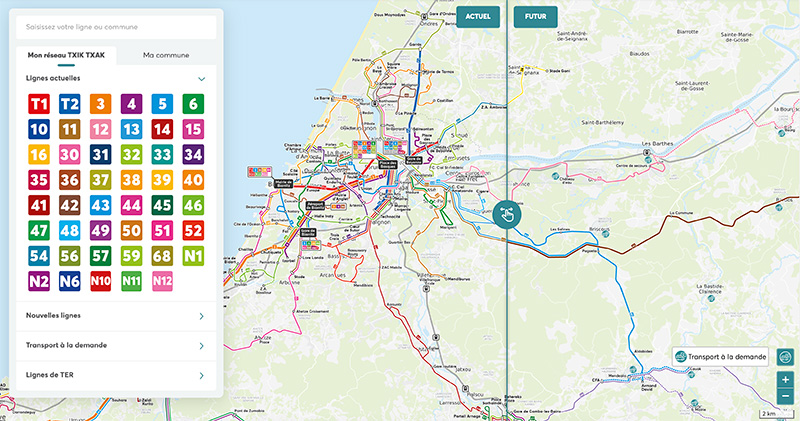Screen dimensions: 800x421
Task: Pick the N10 night line icon
Action: point(101,283)
